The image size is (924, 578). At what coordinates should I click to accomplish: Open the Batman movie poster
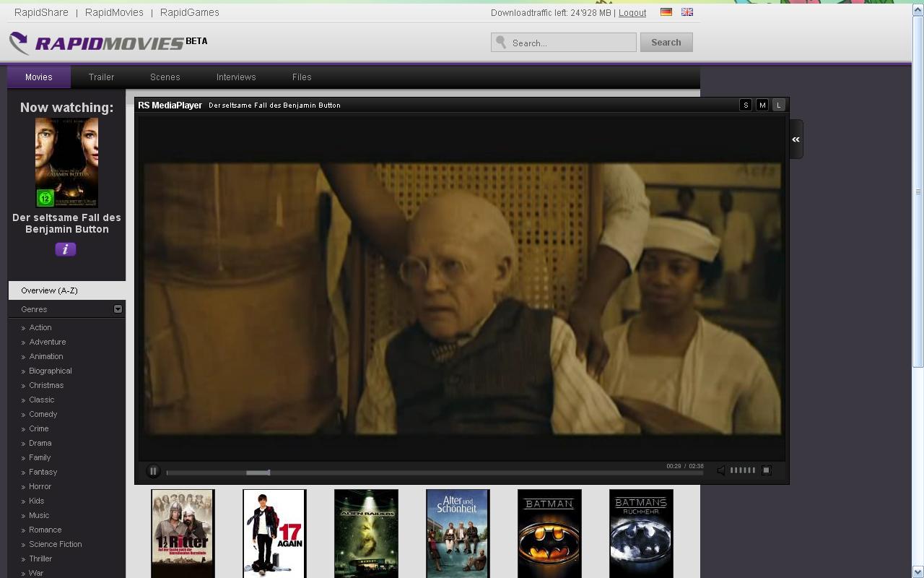click(x=549, y=534)
